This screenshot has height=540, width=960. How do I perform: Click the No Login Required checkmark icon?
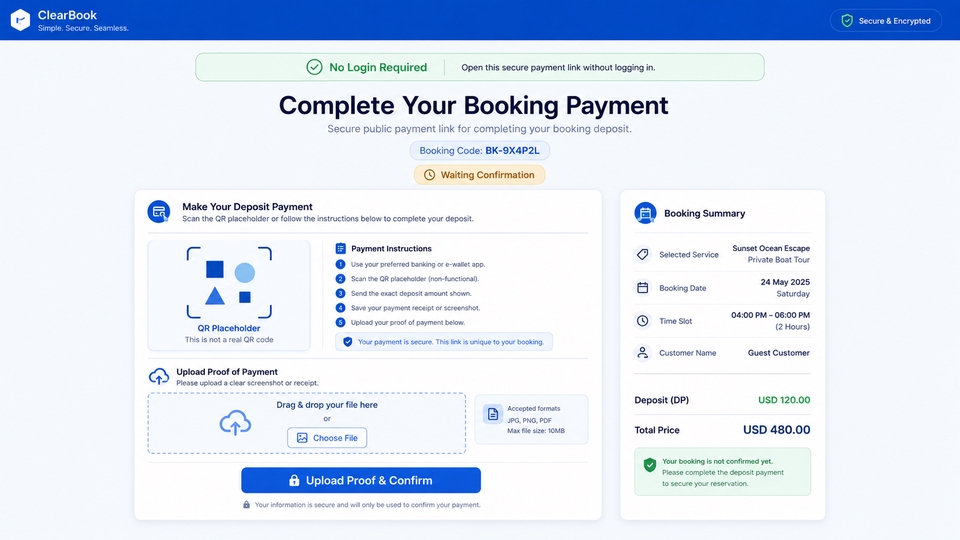pyautogui.click(x=314, y=67)
